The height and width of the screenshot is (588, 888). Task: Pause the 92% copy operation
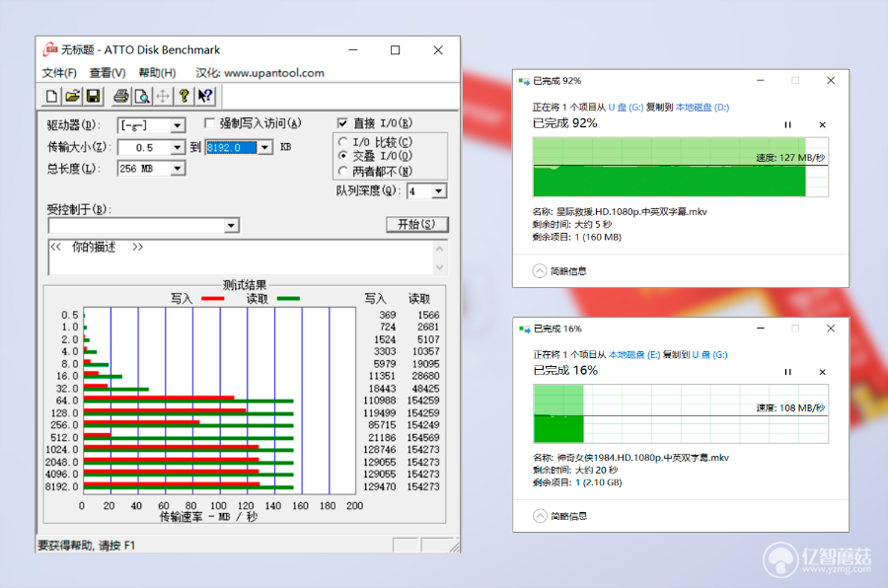click(x=787, y=124)
